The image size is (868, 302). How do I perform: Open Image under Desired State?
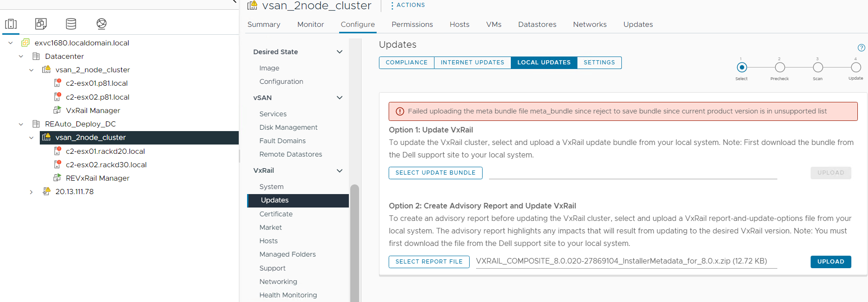point(269,68)
